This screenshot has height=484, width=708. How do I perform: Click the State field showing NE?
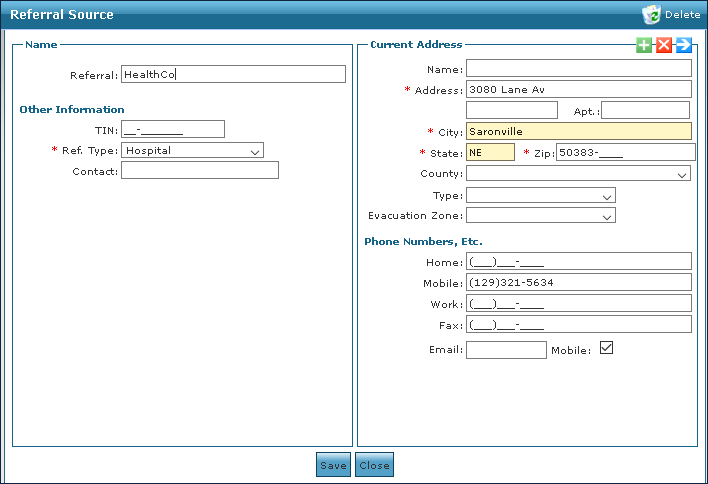click(x=490, y=152)
